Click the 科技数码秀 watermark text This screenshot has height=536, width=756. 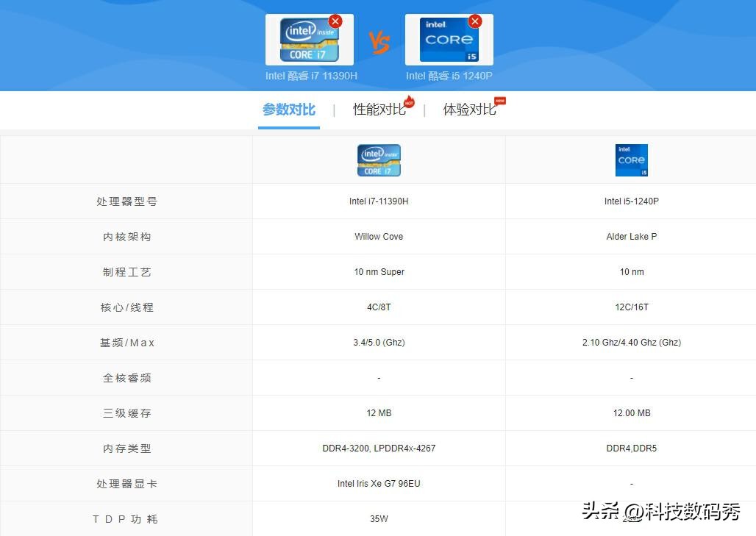point(691,515)
